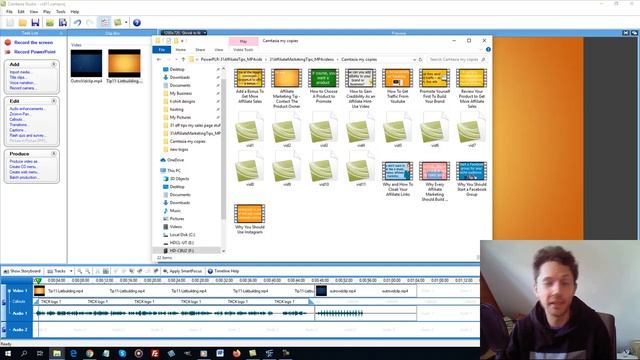The width and height of the screenshot is (640, 360).
Task: Click the Undo arrow in Camtasia toolbar
Action: point(77,22)
